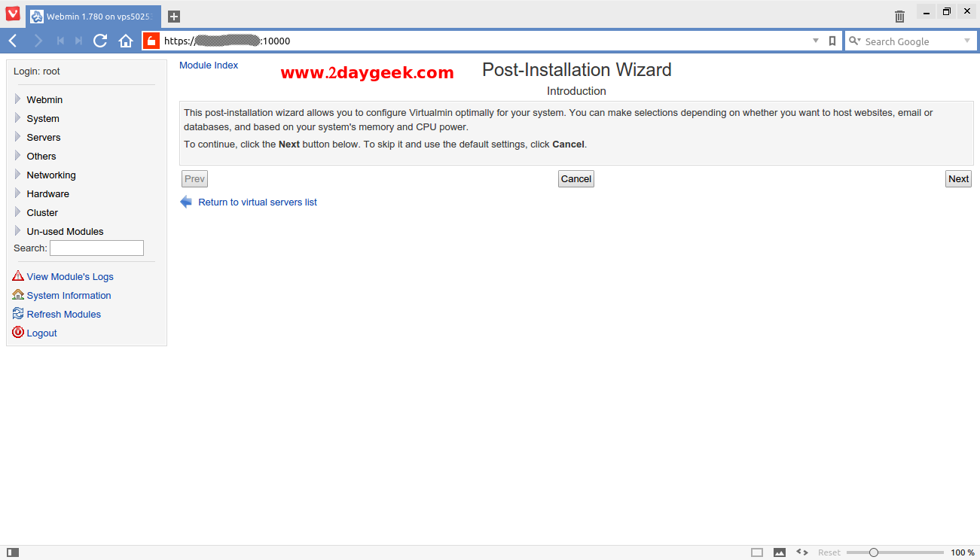980x560 pixels.
Task: Expand the Webmin category triangle
Action: coord(18,99)
